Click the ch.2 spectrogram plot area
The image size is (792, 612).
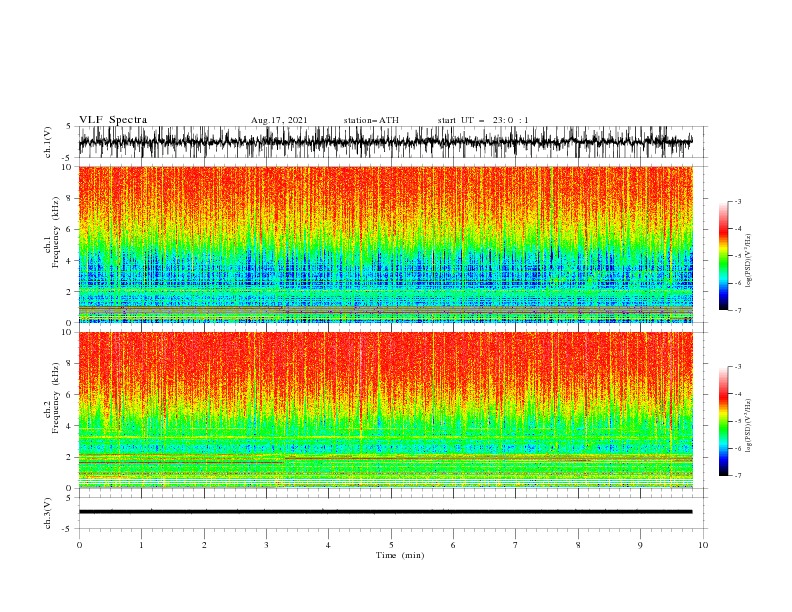click(385, 410)
